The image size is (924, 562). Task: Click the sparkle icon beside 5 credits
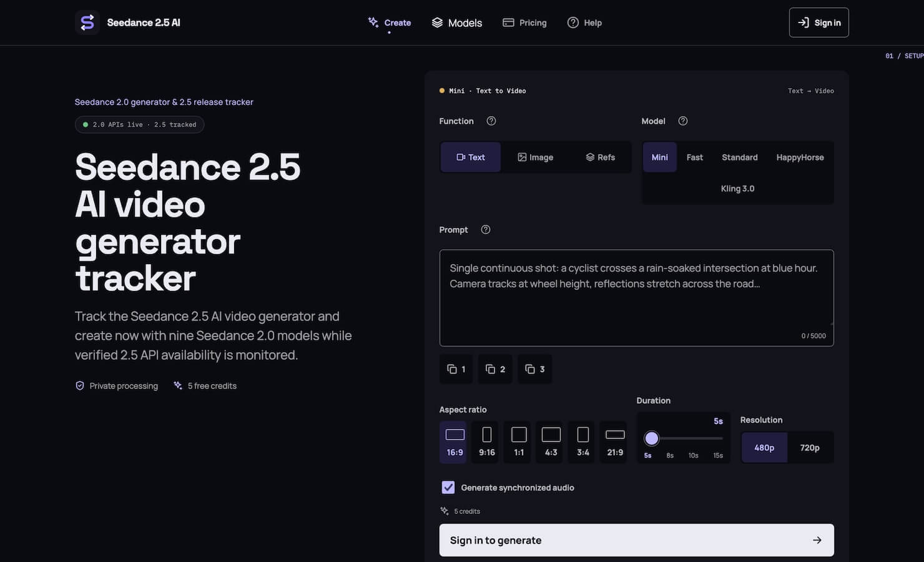(445, 511)
